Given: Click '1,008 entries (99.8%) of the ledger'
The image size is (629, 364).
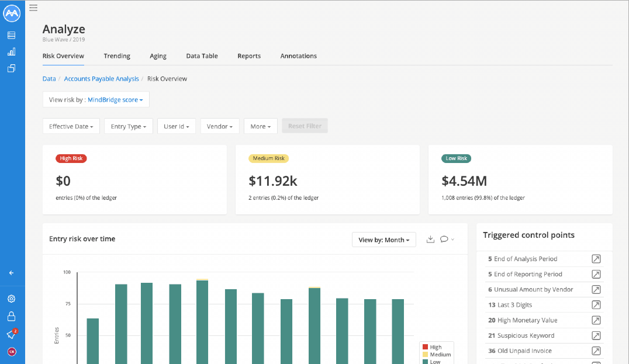Looking at the screenshot, I should 483,197.
